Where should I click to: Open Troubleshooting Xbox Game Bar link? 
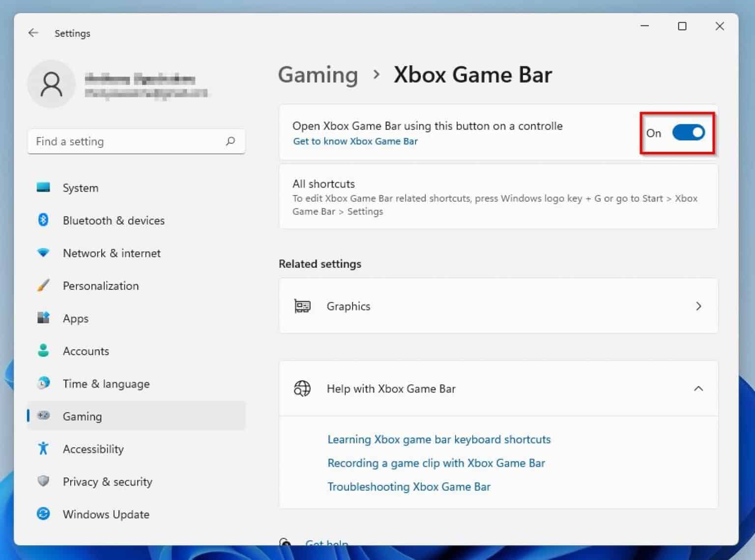pos(409,487)
